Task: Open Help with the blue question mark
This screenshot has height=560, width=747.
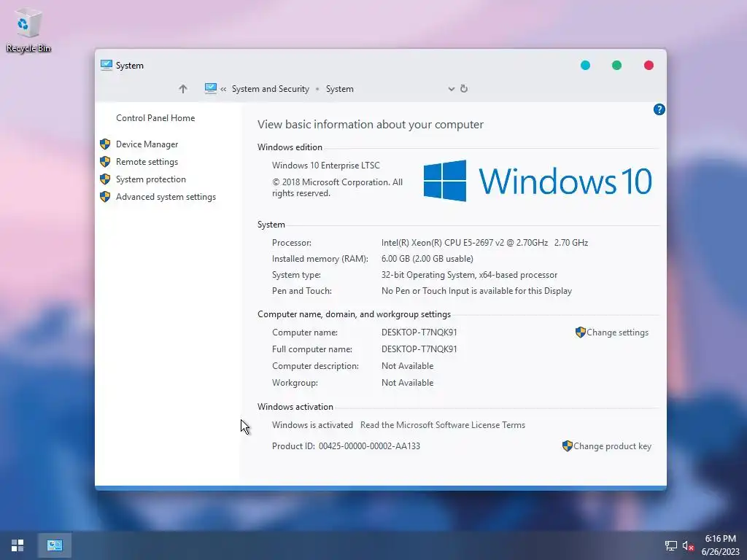Action: click(659, 109)
